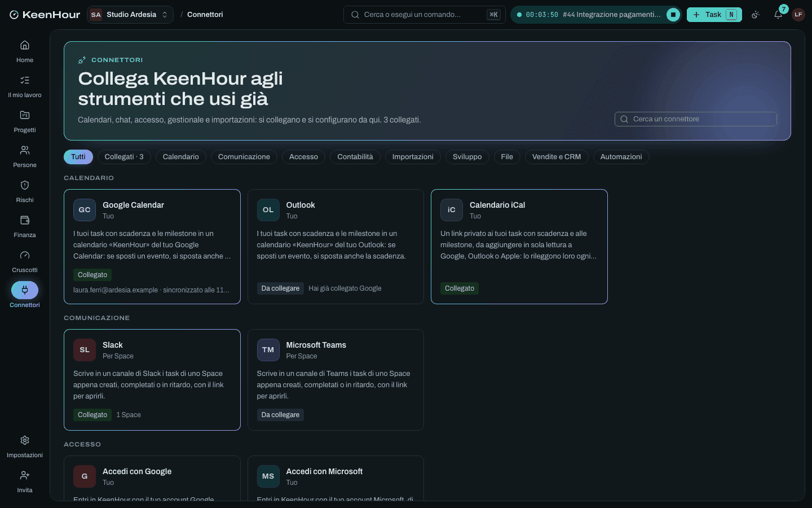Expand the Studio Ardesia workspace switcher

(x=130, y=15)
